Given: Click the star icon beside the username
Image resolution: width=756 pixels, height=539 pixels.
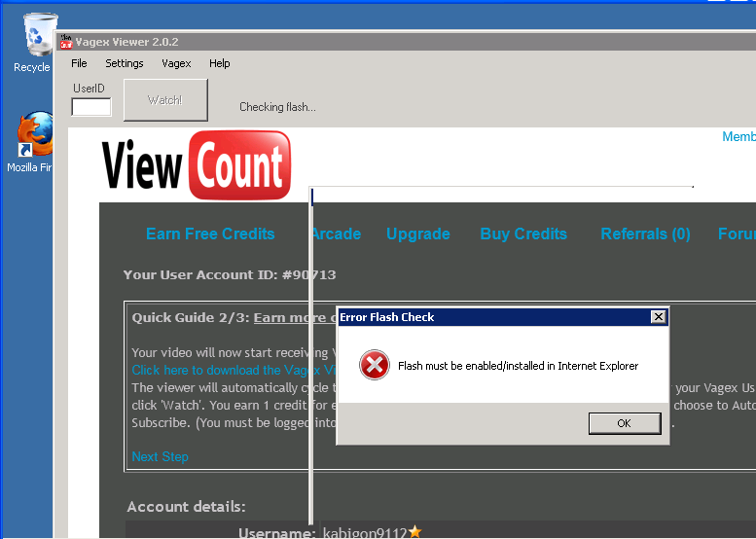Looking at the screenshot, I should [x=414, y=532].
